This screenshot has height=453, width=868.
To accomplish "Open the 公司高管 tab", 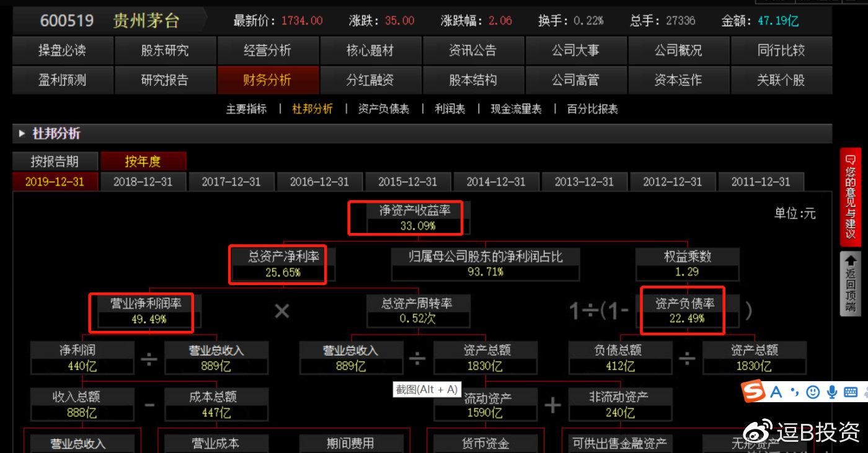I will pos(576,80).
